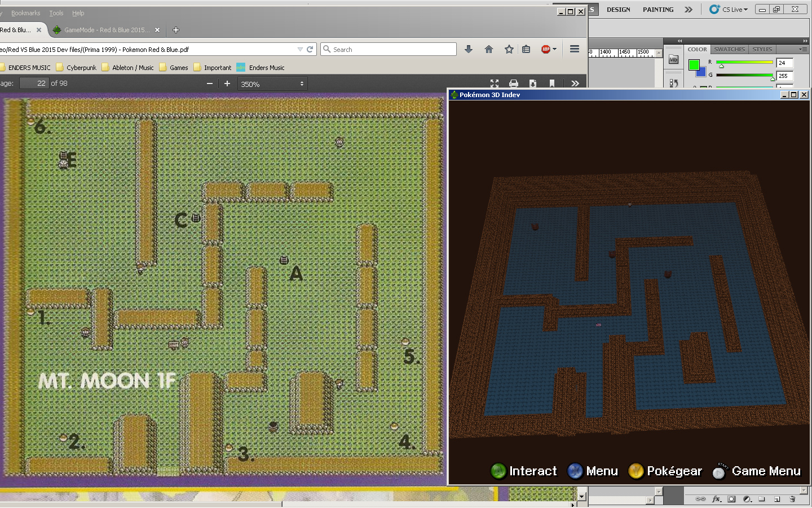Switch to the Swatches panel tab
The image size is (812, 508).
click(x=729, y=50)
